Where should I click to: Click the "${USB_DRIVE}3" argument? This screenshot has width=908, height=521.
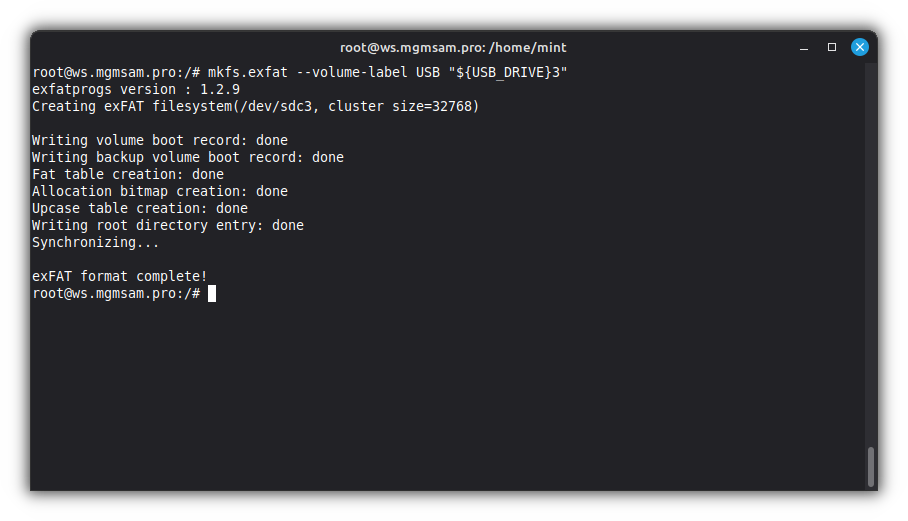[x=512, y=72]
